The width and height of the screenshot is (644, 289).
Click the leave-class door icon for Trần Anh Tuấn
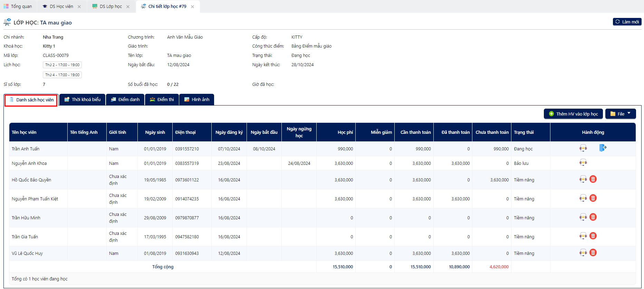tap(603, 148)
